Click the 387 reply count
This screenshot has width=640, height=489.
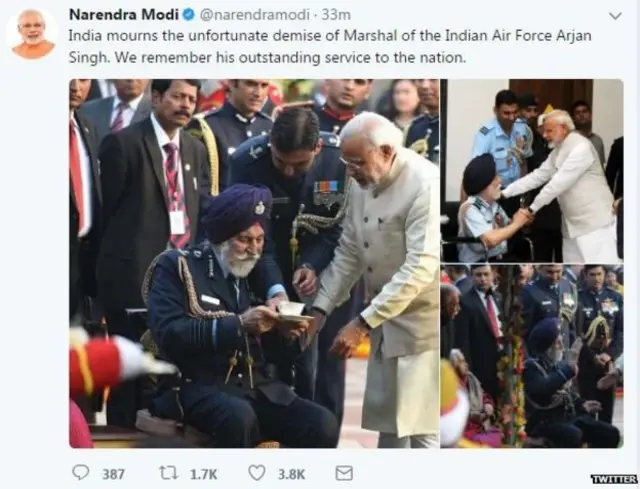pyautogui.click(x=113, y=474)
